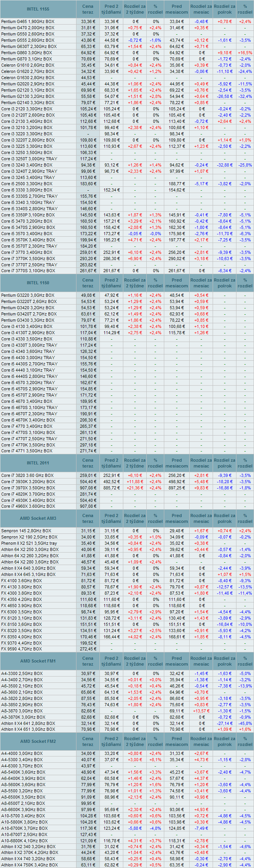
Task: Click the AMD Socket FM2 section header
Action: [x=38, y=741]
